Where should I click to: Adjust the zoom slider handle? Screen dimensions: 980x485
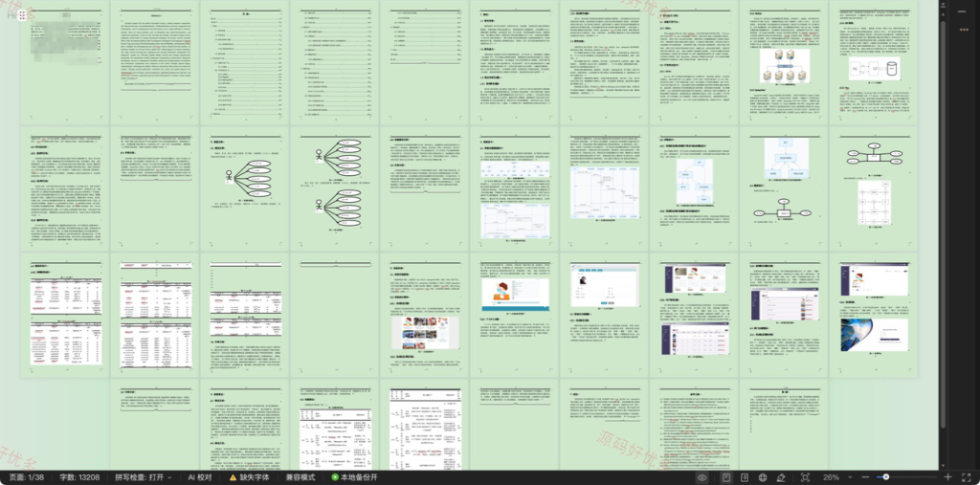[886, 477]
